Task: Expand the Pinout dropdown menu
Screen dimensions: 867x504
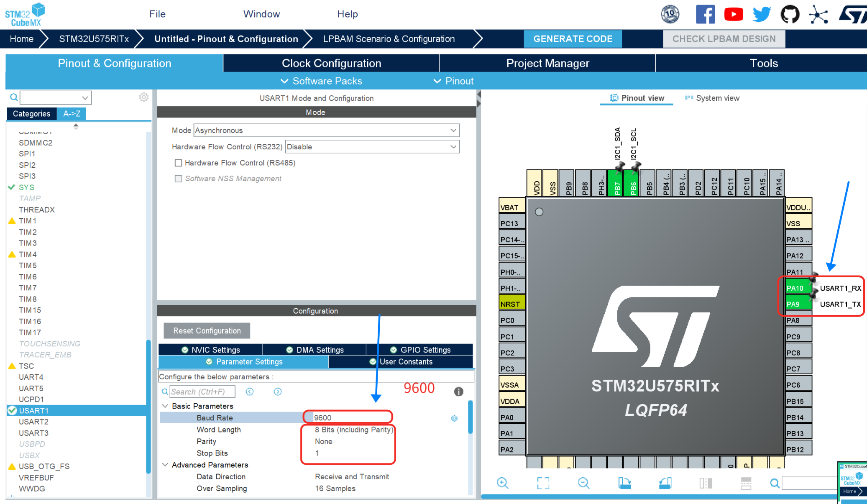Action: [453, 81]
